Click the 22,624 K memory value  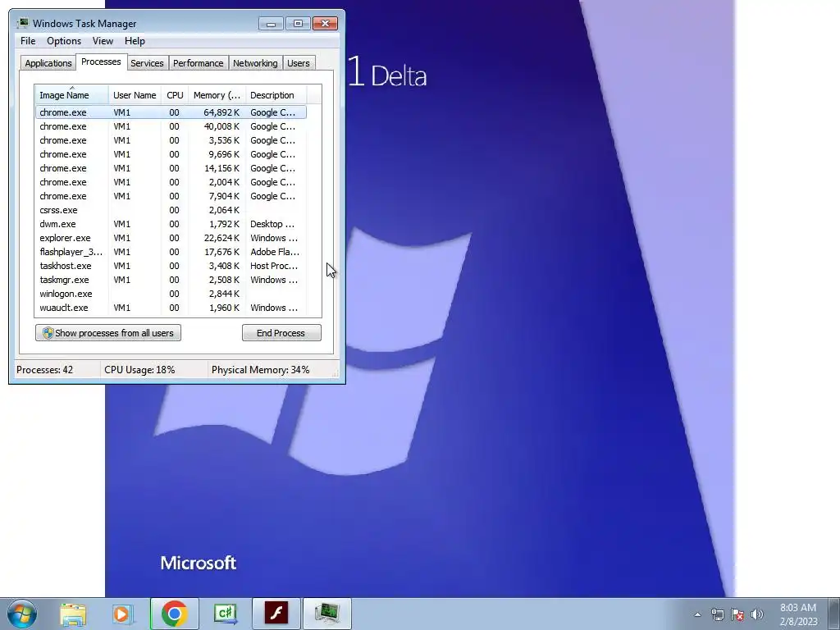click(x=221, y=238)
